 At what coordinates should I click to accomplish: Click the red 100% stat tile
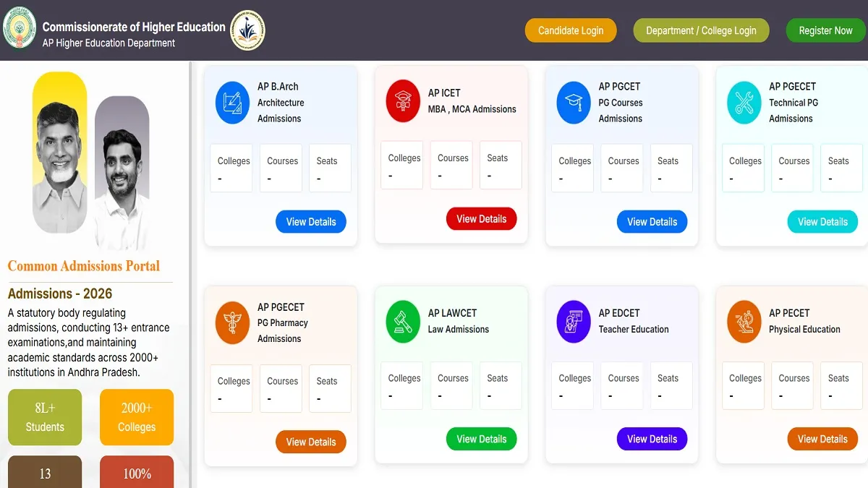(137, 471)
